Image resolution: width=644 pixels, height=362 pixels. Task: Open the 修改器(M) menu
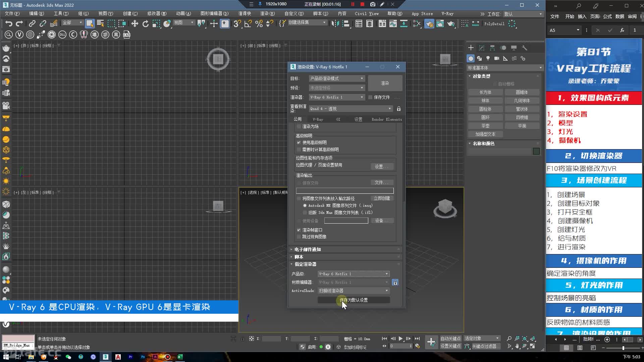[x=157, y=14]
